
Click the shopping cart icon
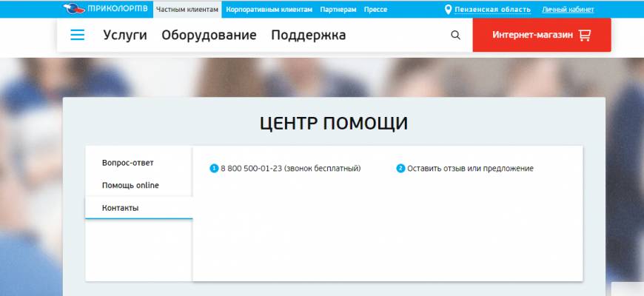[585, 35]
